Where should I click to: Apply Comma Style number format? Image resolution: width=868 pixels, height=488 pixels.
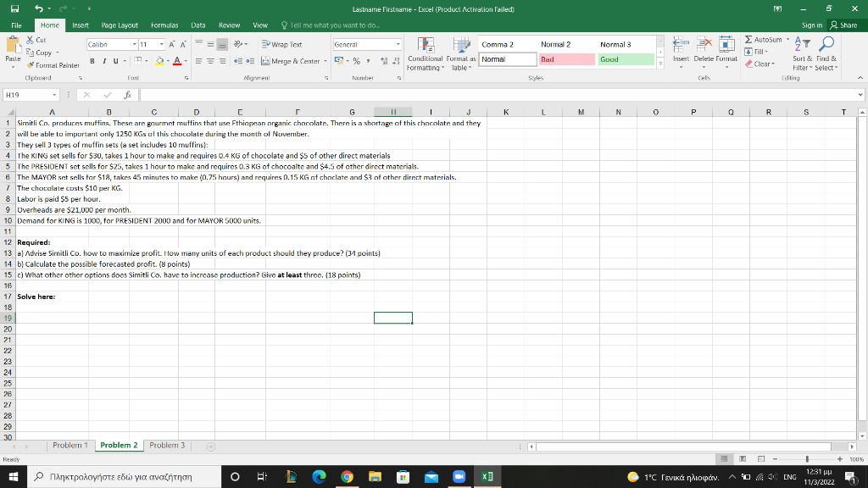coord(368,61)
